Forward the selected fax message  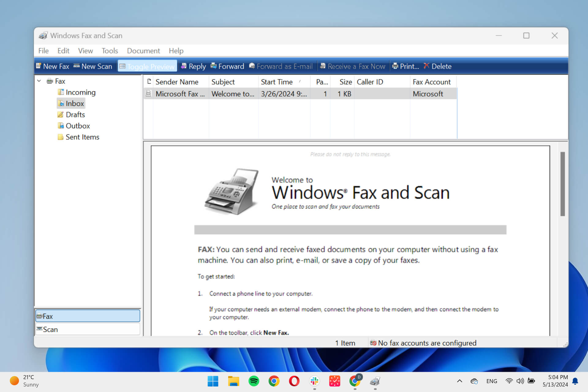[x=227, y=66]
